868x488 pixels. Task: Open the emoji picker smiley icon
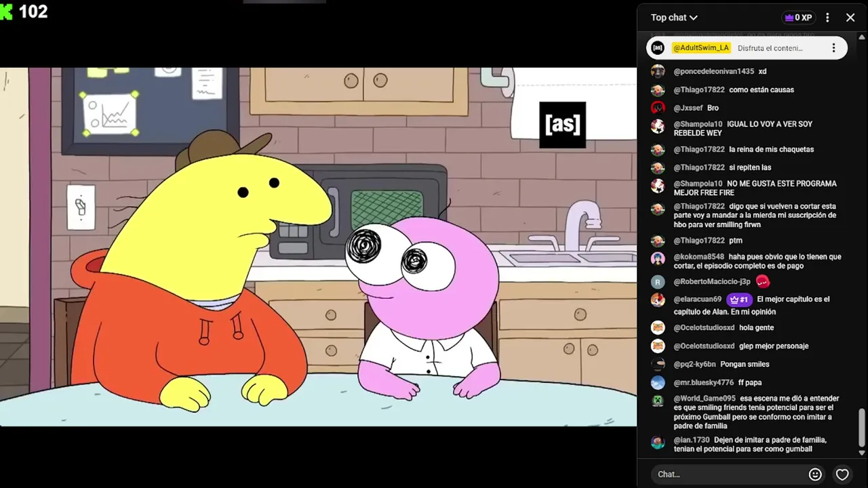point(816,474)
